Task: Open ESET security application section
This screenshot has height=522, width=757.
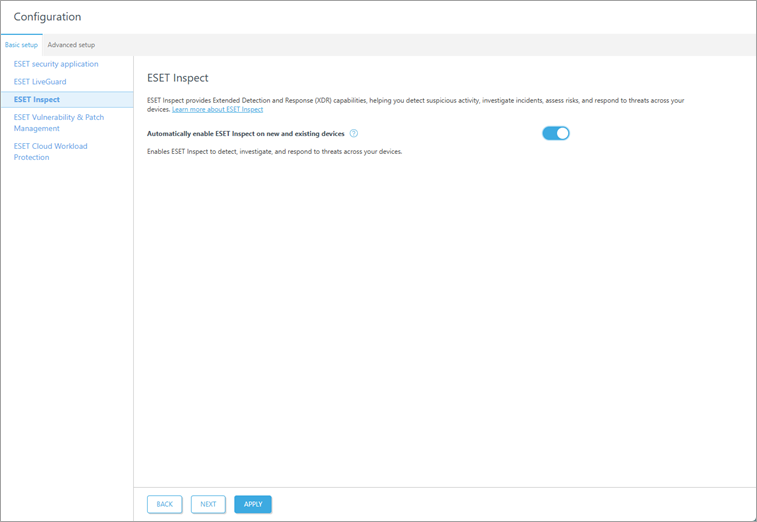Action: (56, 64)
